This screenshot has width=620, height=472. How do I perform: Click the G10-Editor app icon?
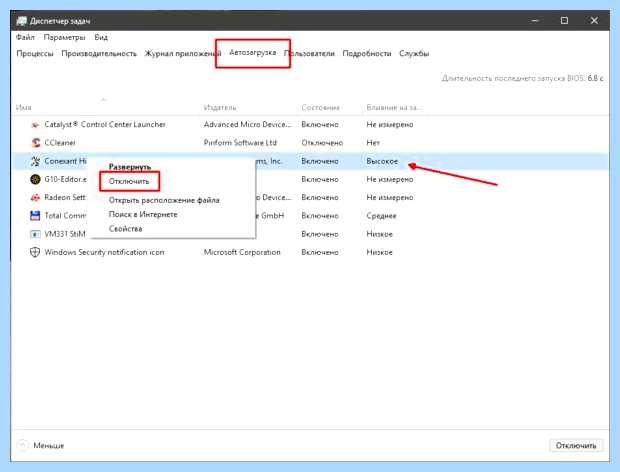pos(35,179)
